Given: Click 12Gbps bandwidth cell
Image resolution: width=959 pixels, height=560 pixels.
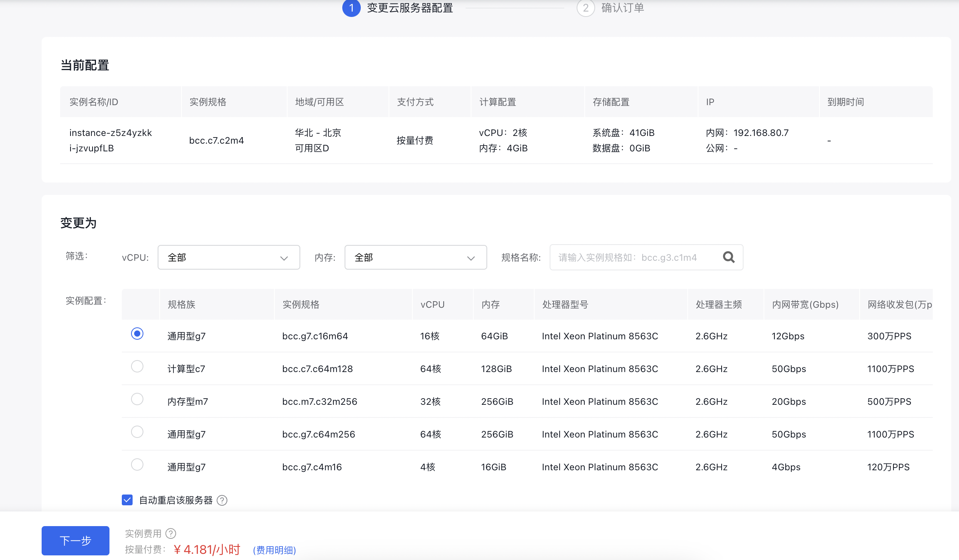Looking at the screenshot, I should [788, 336].
